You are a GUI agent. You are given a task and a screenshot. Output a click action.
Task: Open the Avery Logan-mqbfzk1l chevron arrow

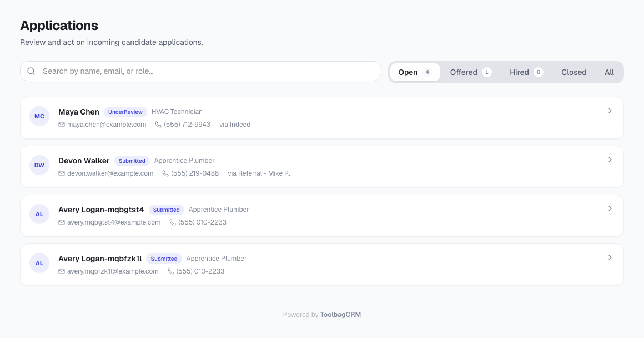point(610,257)
